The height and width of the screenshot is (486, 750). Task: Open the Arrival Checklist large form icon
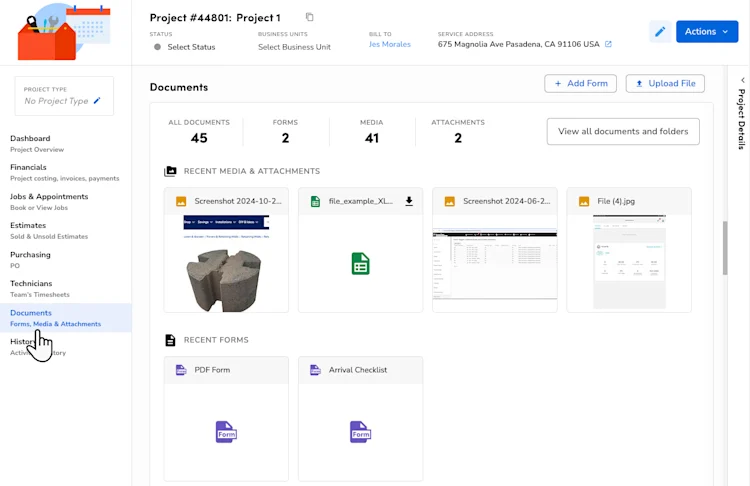coord(361,432)
